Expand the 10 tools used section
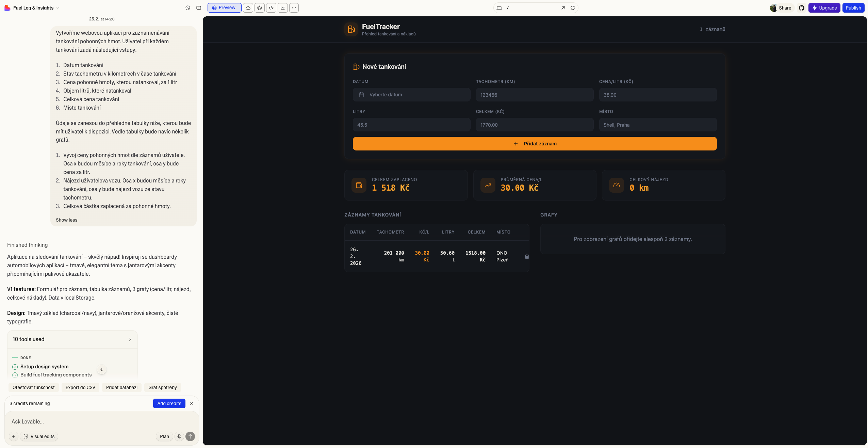This screenshot has height=448, width=868. pyautogui.click(x=72, y=339)
